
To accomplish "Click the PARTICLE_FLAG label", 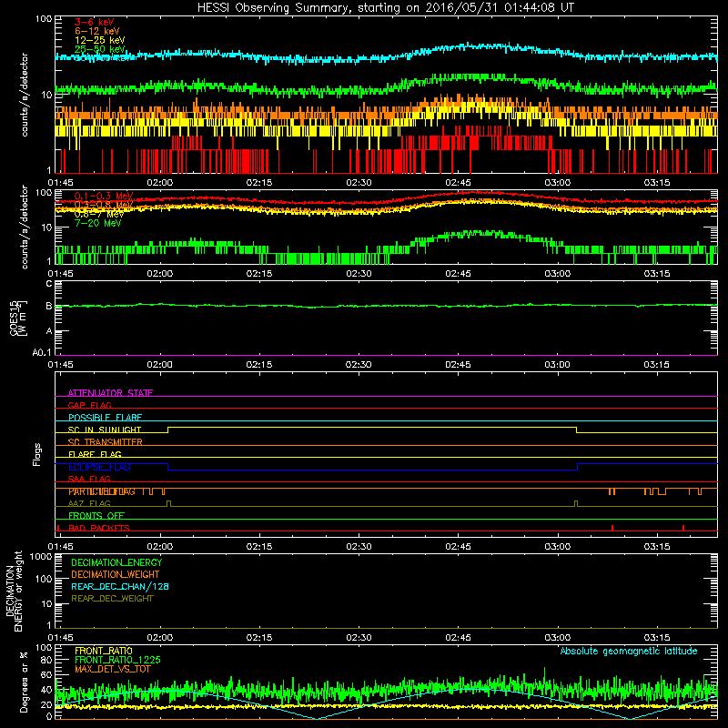I will (102, 491).
